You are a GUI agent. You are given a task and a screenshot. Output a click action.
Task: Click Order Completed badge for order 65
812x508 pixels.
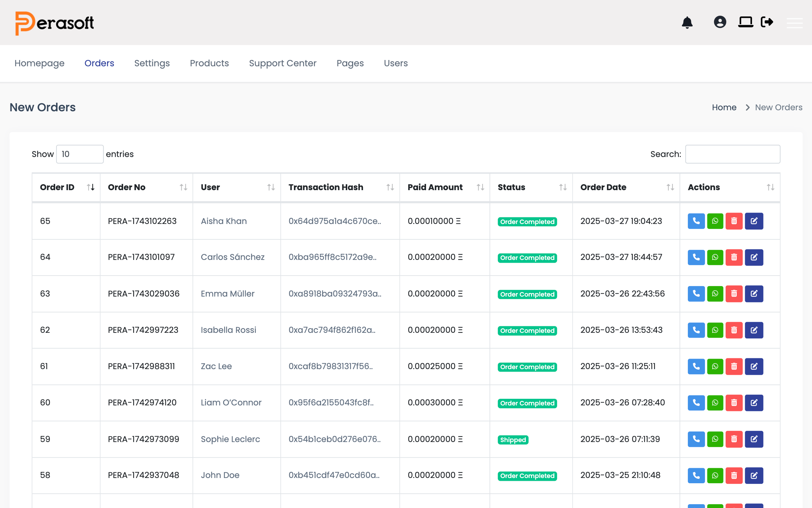[527, 222]
